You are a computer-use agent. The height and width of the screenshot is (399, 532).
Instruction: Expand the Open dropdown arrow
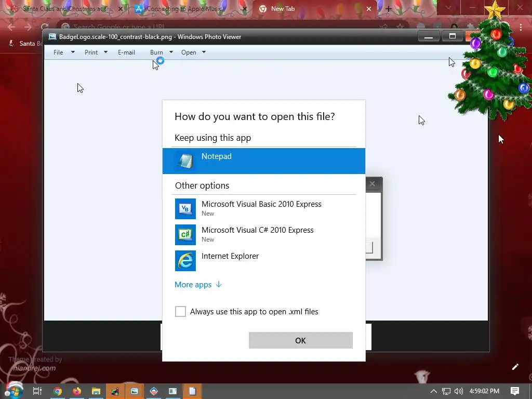coord(204,52)
